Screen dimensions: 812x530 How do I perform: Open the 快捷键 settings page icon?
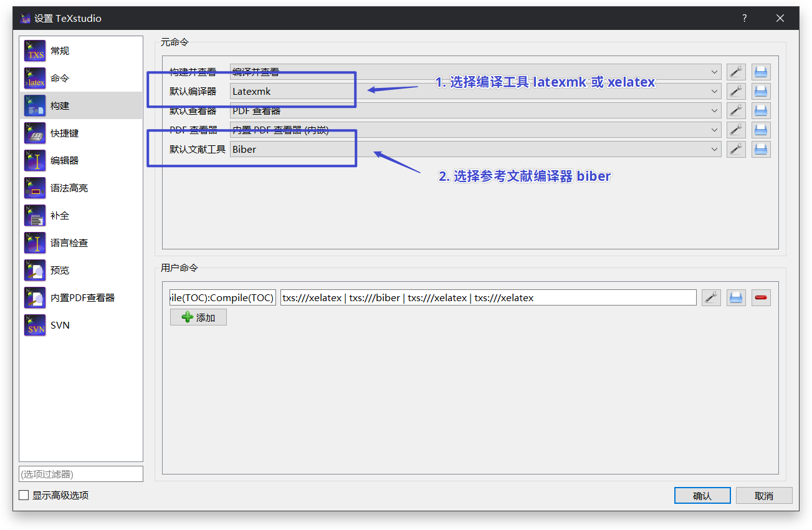pos(35,133)
